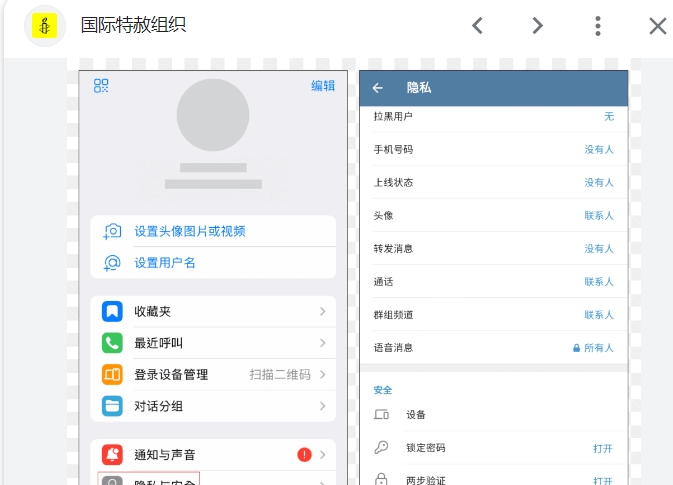Click 没有人 value next to 手机号码
673x485 pixels.
click(599, 149)
